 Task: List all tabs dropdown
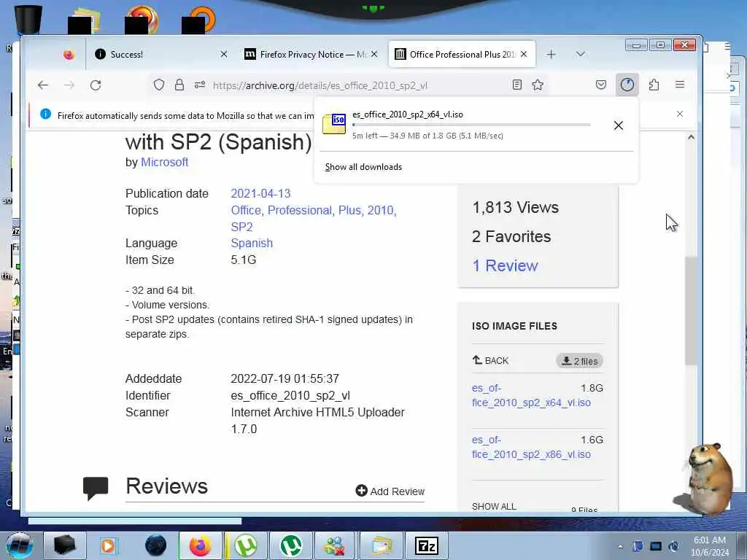580,54
